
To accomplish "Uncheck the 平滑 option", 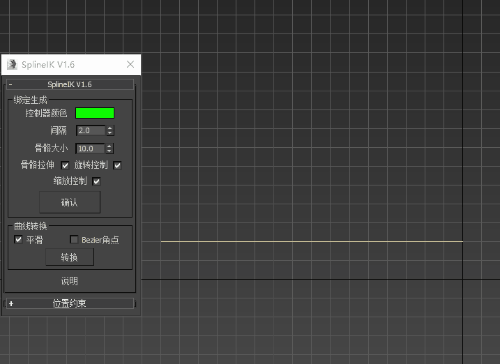I will (x=18, y=239).
